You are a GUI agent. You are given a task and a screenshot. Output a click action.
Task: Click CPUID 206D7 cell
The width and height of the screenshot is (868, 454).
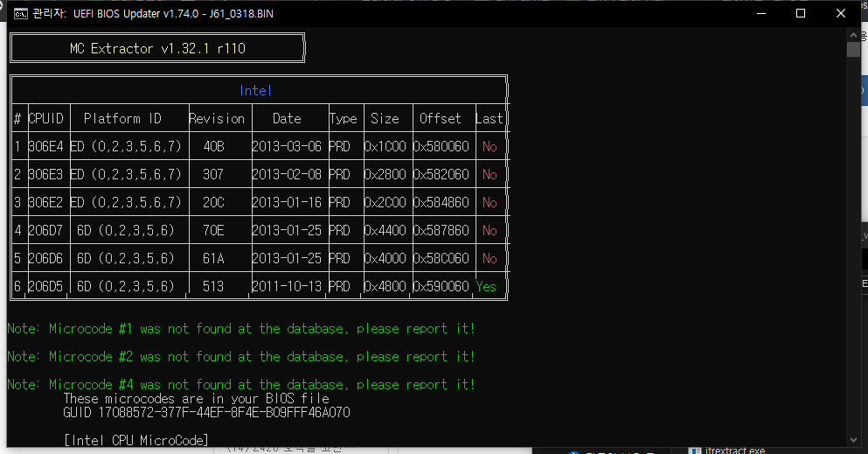(46, 230)
